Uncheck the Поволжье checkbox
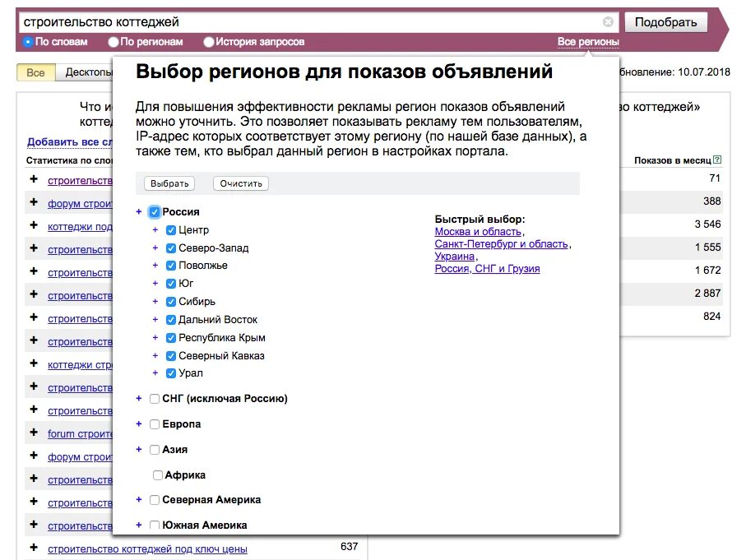Screen dimensions: 746x560 pos(171,266)
